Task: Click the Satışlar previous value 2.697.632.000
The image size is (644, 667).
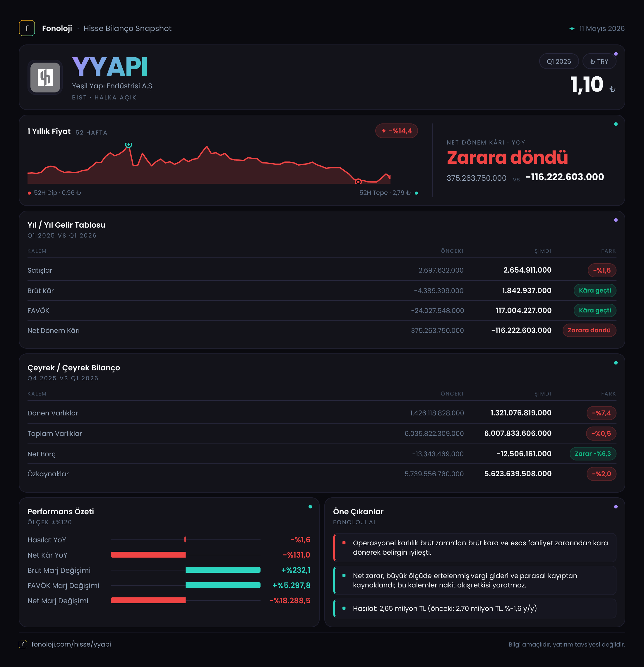Action: (441, 270)
